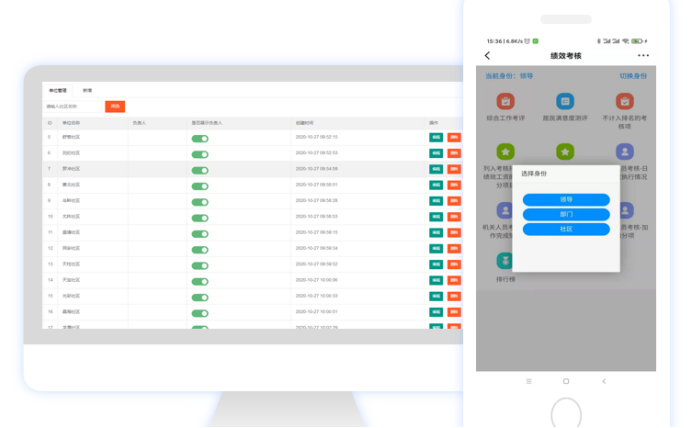
Task: Choose 部门 in the identity dialog
Action: tap(566, 214)
